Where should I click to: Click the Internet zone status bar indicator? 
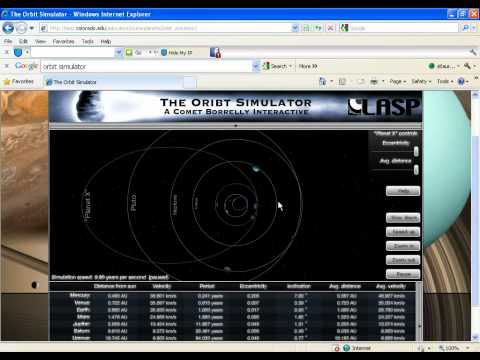tap(357, 348)
